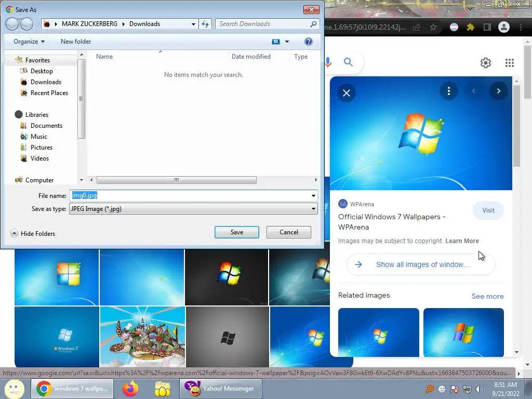Open Chrome extensions puzzle icon
This screenshot has width=532, height=399.
click(470, 27)
